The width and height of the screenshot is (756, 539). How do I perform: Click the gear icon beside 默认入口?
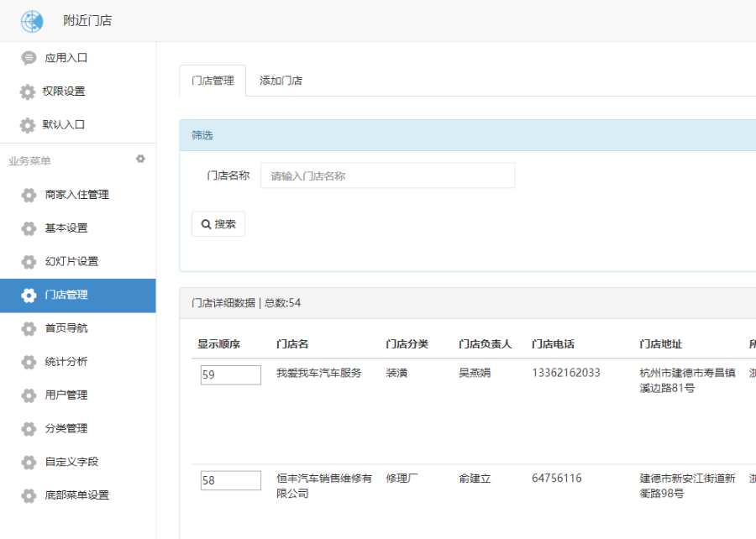click(x=28, y=125)
